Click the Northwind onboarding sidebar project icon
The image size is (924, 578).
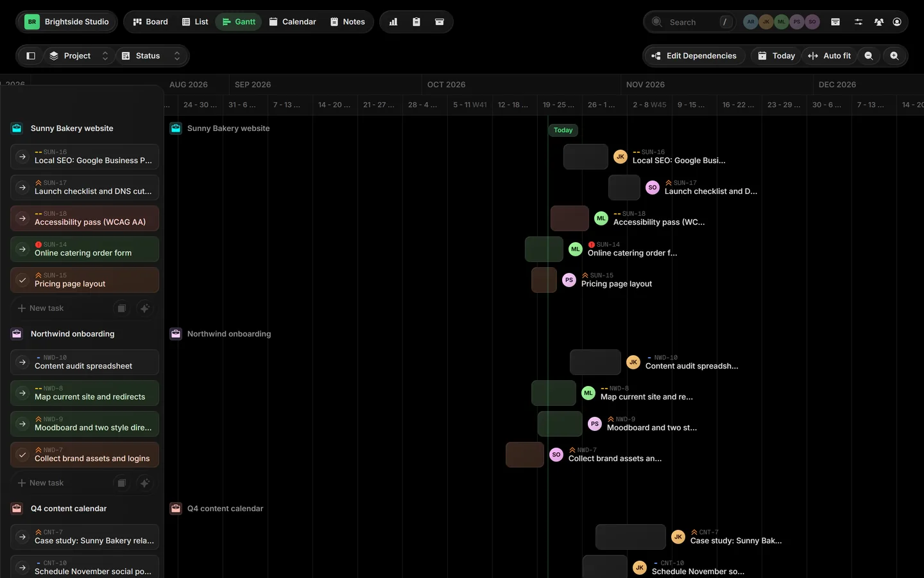[x=17, y=334]
